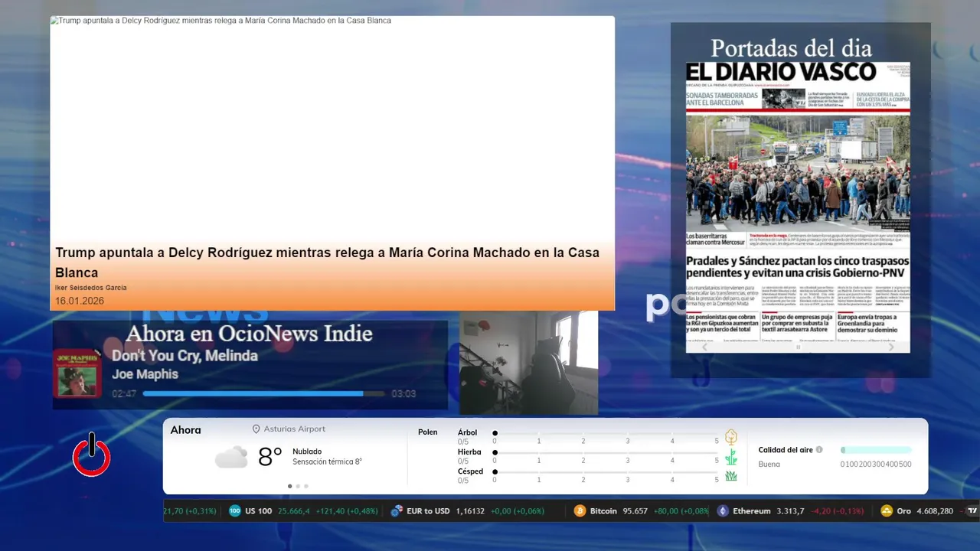This screenshot has height=551, width=980.
Task: Click the broken image icon above the headline
Action: (x=54, y=21)
